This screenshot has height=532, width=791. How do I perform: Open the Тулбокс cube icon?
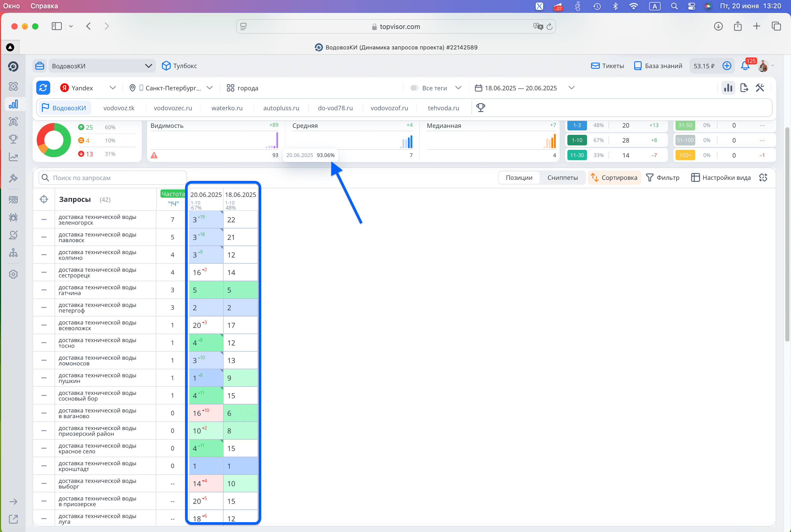pos(166,66)
